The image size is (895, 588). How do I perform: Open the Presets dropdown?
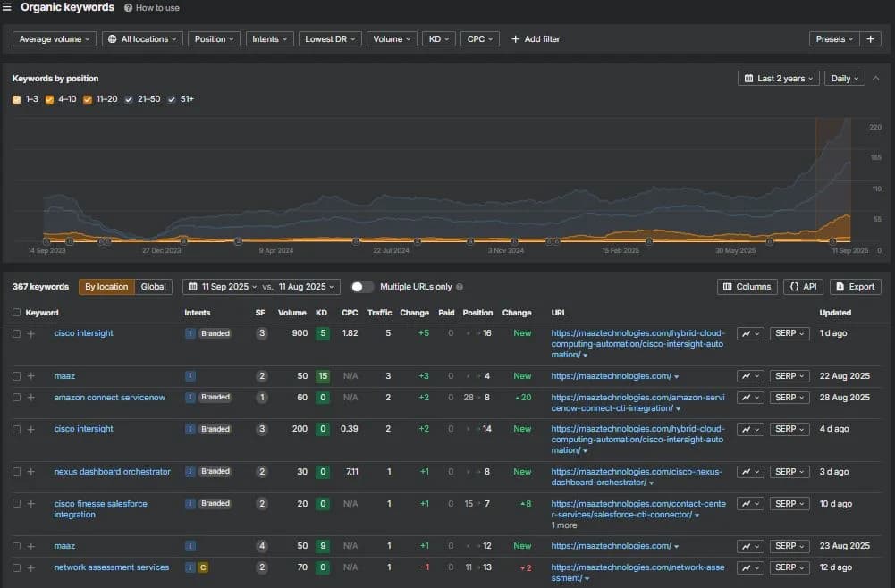(x=834, y=38)
